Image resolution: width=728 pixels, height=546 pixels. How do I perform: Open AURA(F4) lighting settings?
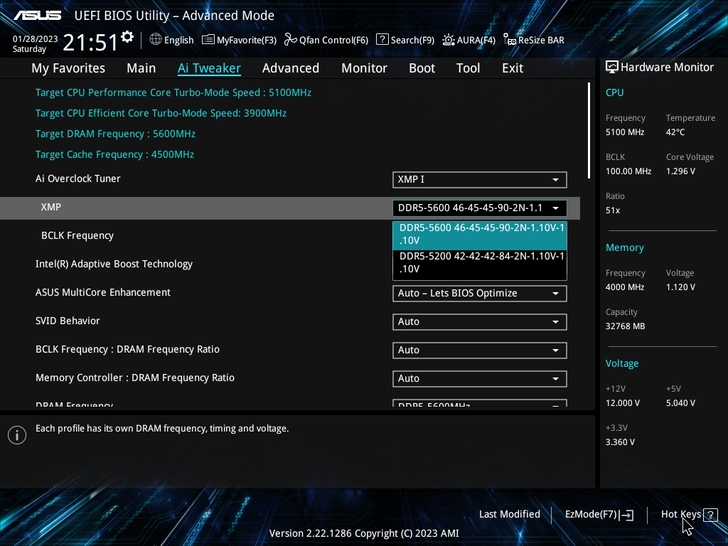469,40
